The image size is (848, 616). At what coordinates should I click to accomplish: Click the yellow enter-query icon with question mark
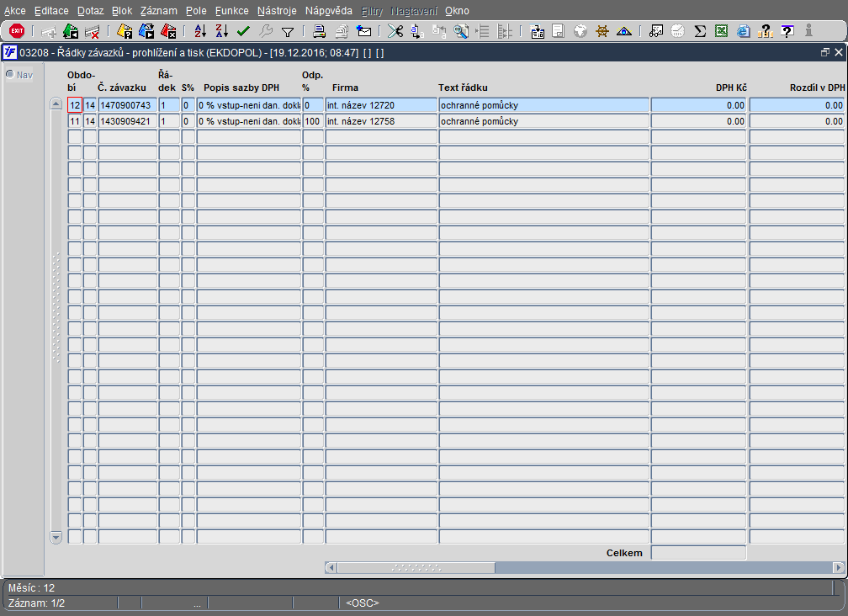click(125, 31)
